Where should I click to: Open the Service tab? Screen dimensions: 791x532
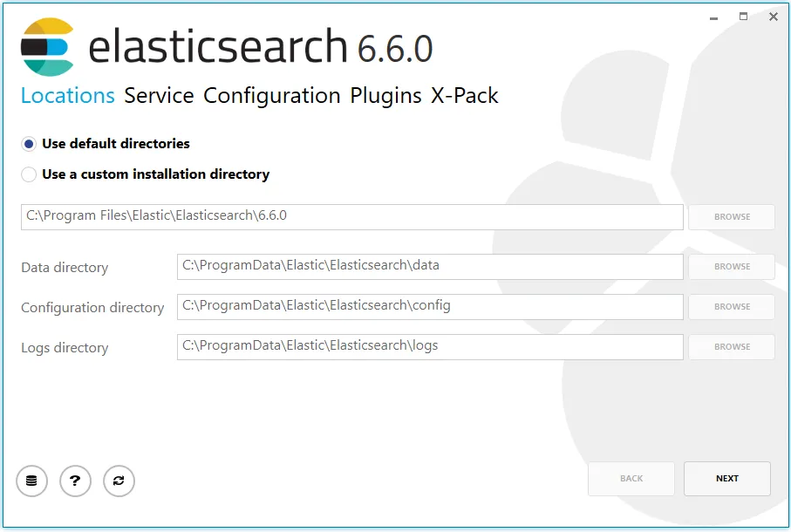coord(159,96)
